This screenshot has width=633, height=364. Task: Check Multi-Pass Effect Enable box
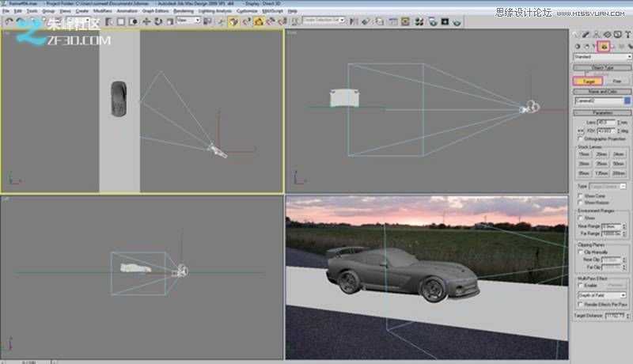[x=581, y=286]
